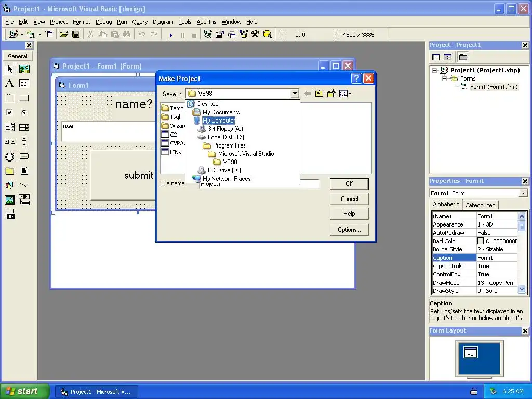
Task: Switch to the Alphabetic properties tab
Action: tap(446, 204)
